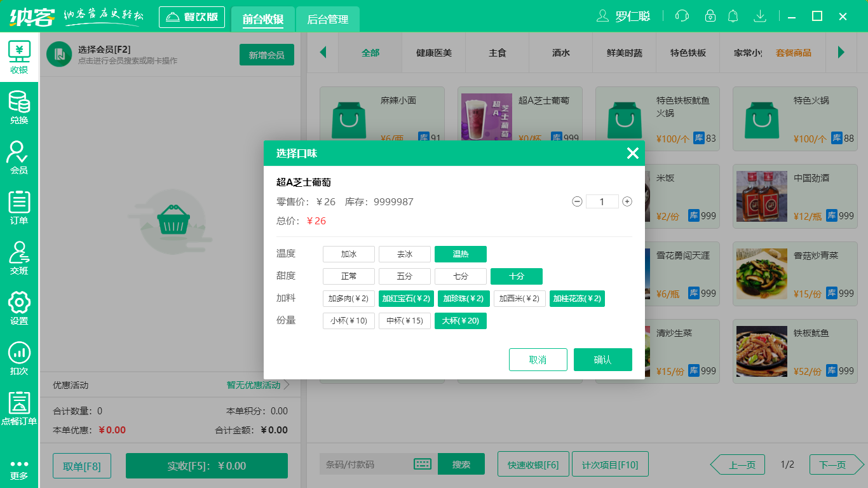The width and height of the screenshot is (868, 488).
Task: Toggle 加西米(¥2) topping
Action: (520, 299)
